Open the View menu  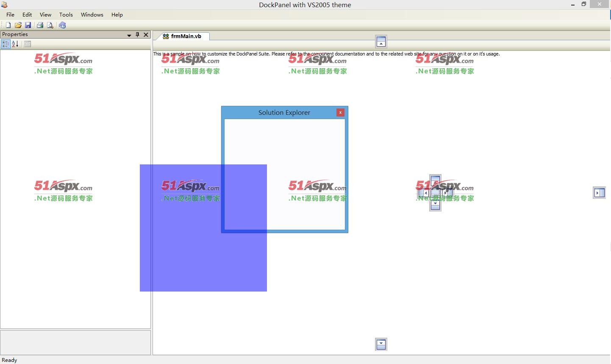[45, 14]
